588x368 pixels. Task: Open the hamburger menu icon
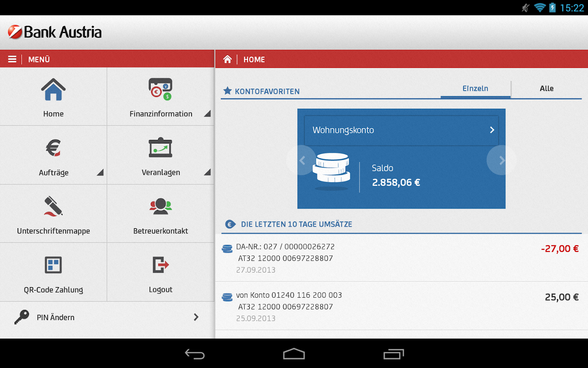click(x=12, y=58)
